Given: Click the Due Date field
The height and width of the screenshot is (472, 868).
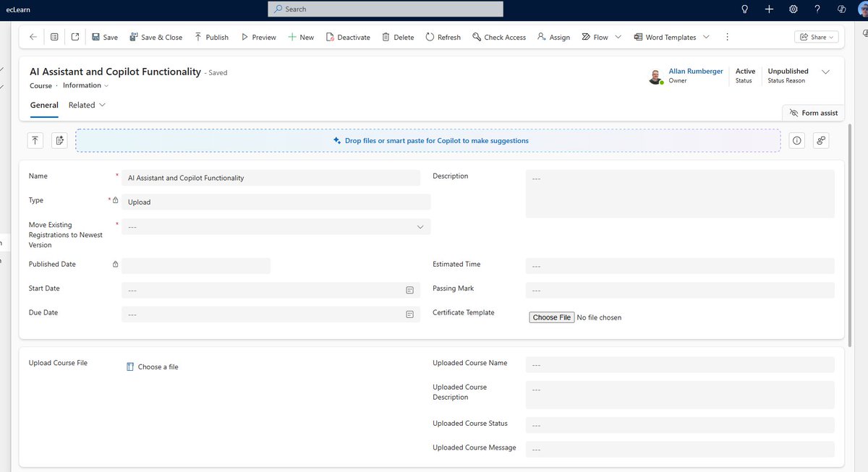Looking at the screenshot, I should tap(271, 314).
